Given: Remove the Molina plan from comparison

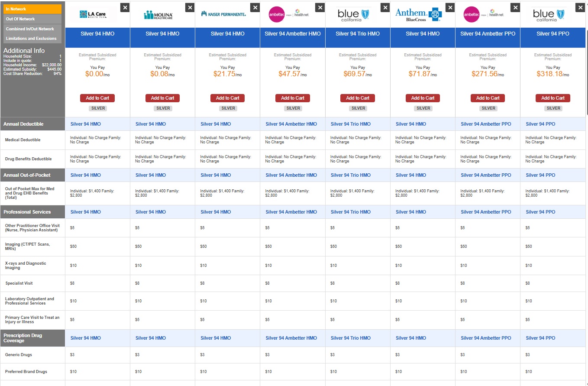Looking at the screenshot, I should click(x=190, y=7).
